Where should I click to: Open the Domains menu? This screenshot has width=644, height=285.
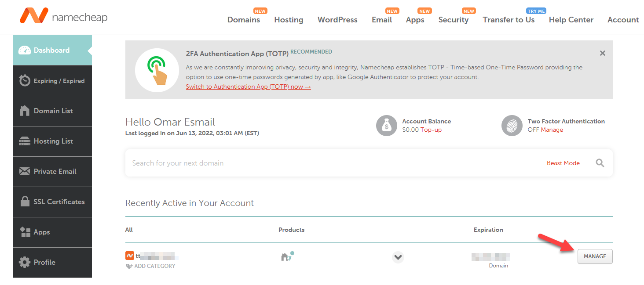(x=243, y=20)
